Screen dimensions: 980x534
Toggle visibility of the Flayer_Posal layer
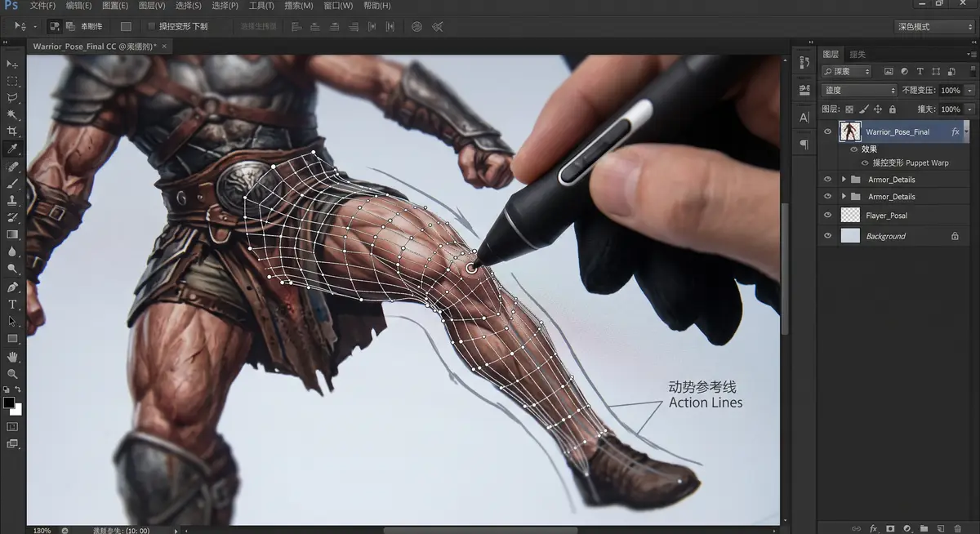click(827, 215)
